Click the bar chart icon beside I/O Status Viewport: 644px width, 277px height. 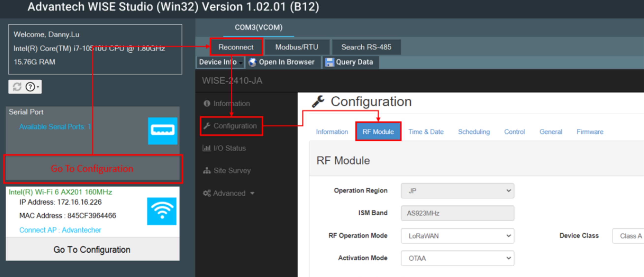206,148
